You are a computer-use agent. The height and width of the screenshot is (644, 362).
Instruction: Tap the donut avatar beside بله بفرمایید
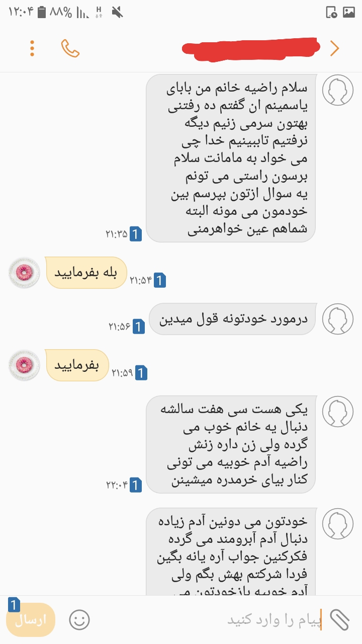pos(24,272)
